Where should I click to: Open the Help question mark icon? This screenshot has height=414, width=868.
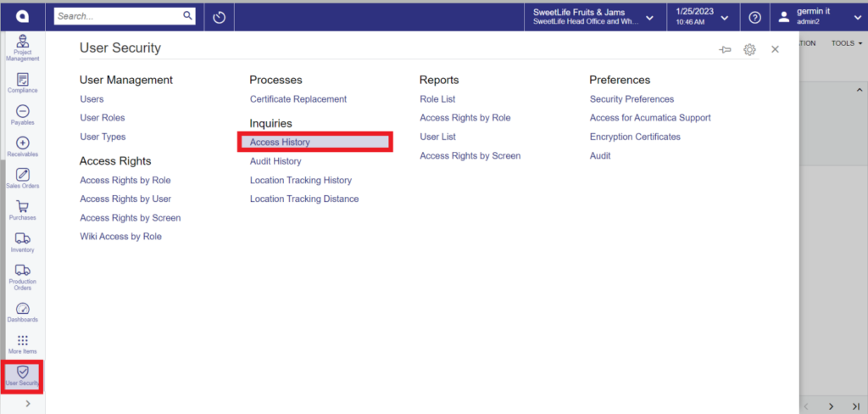754,17
